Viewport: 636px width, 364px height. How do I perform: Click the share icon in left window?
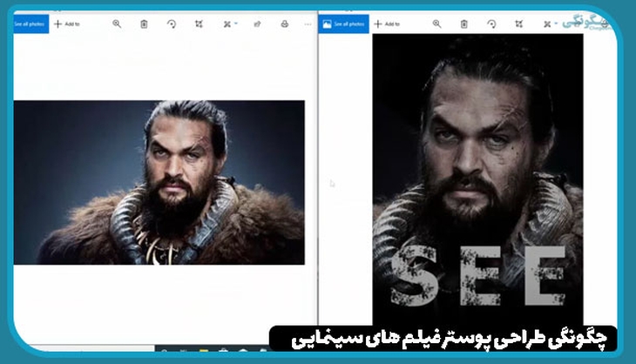coord(257,24)
